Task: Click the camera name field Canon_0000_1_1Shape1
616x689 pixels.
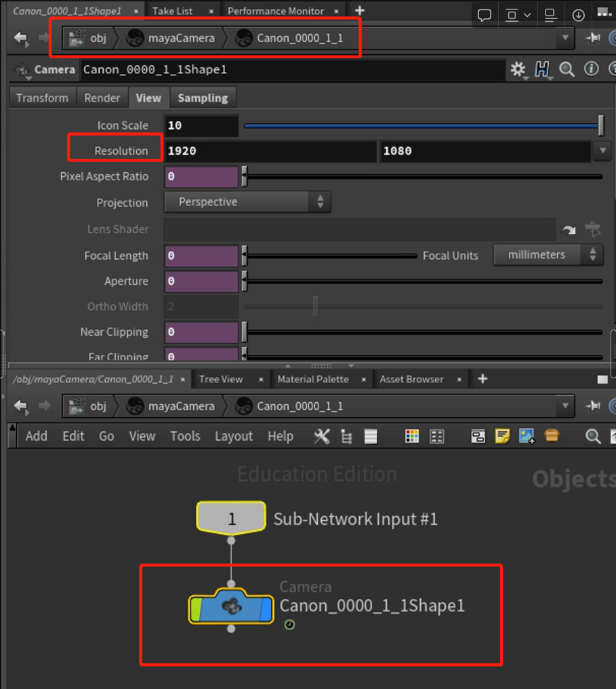Action: tap(292, 70)
